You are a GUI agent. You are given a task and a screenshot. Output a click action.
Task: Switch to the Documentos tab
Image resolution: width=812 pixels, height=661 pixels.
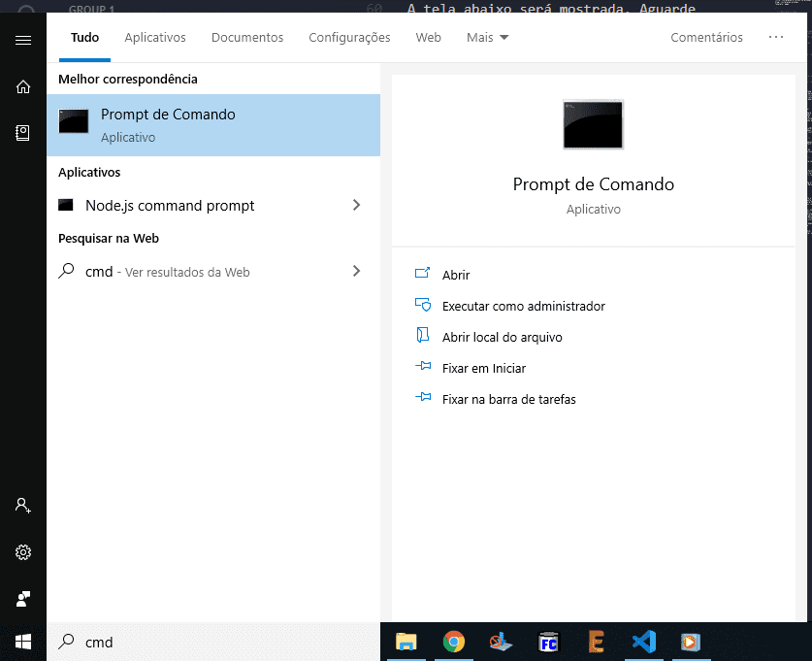(x=247, y=37)
